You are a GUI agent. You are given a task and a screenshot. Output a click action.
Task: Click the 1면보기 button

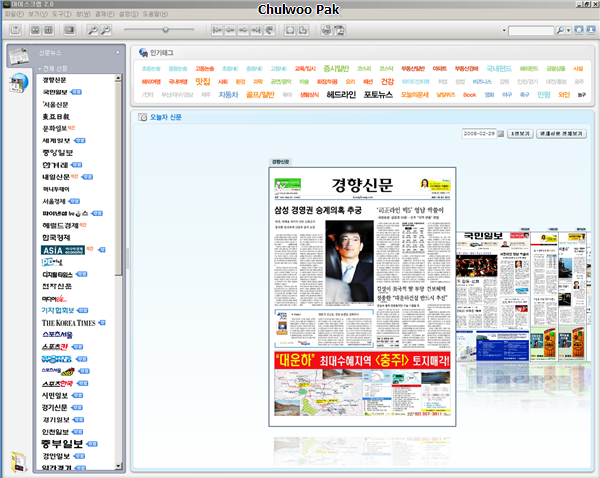(520, 134)
